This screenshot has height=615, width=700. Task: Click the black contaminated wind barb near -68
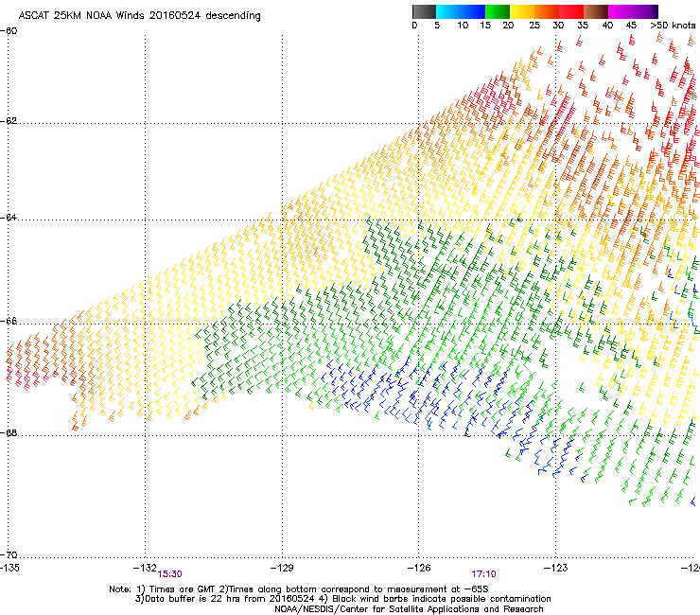(467, 431)
